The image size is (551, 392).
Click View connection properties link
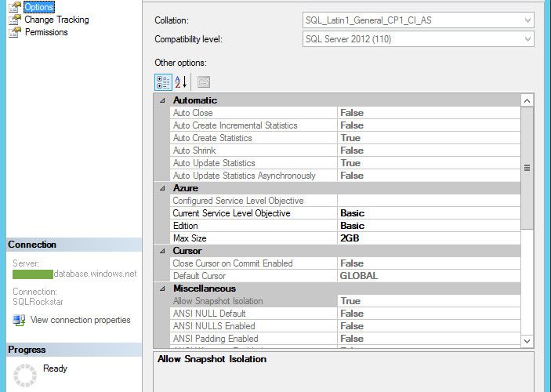80,320
